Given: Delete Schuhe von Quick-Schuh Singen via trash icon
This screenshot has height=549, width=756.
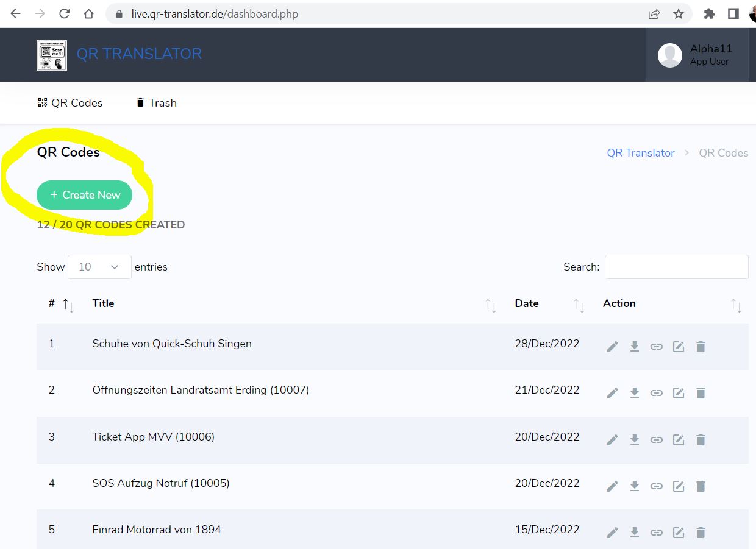Looking at the screenshot, I should (701, 347).
